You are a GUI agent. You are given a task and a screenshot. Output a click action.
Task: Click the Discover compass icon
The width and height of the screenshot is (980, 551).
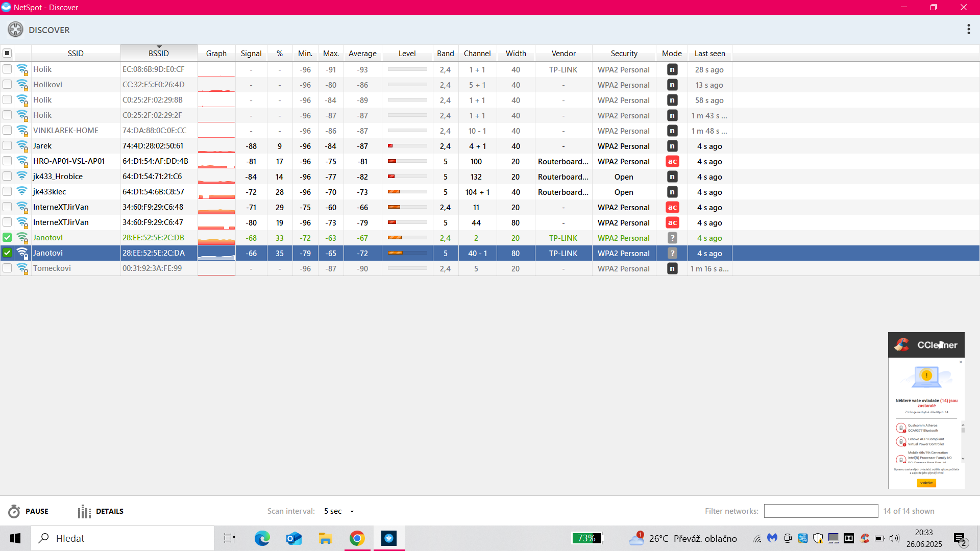pyautogui.click(x=15, y=30)
